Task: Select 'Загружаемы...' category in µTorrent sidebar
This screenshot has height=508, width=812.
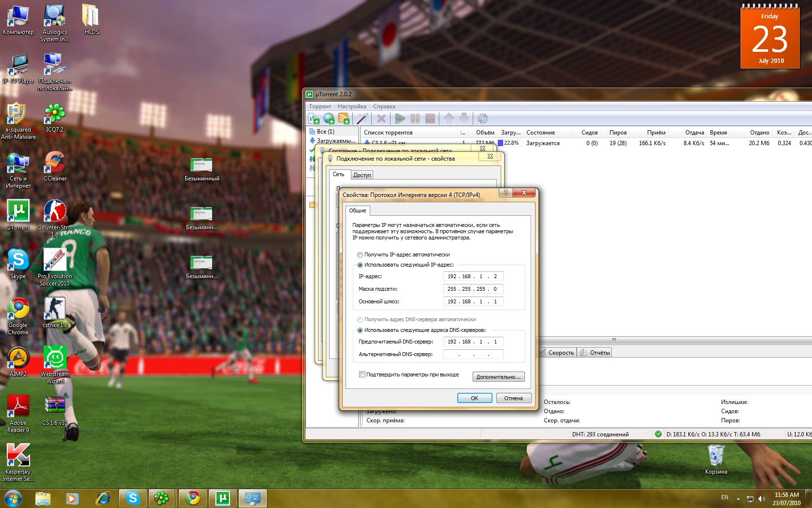Action: click(x=333, y=141)
